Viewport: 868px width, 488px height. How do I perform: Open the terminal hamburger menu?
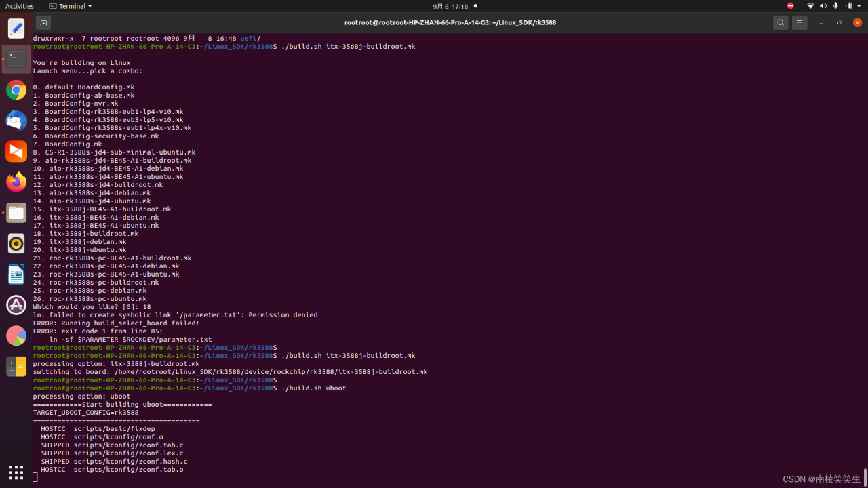coord(800,22)
